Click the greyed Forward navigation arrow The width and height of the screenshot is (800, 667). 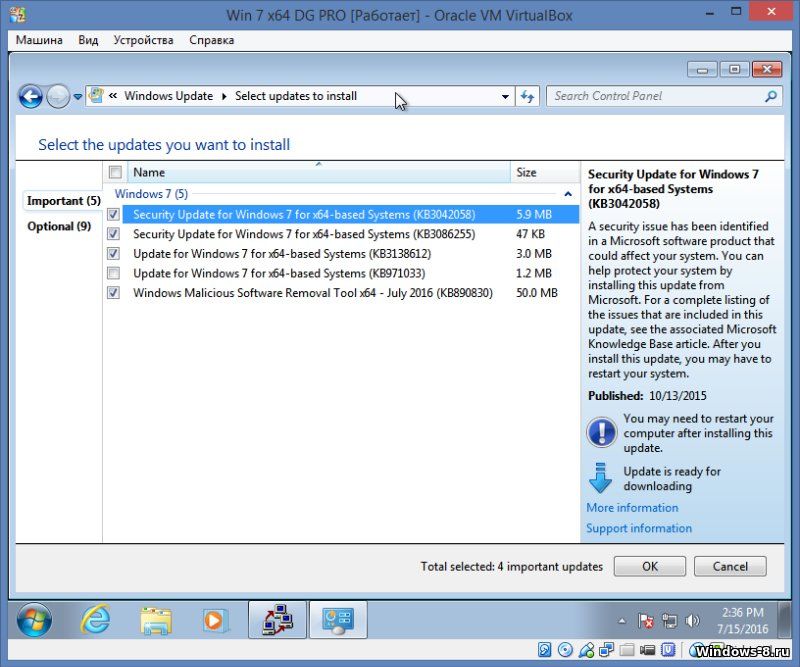(58, 96)
